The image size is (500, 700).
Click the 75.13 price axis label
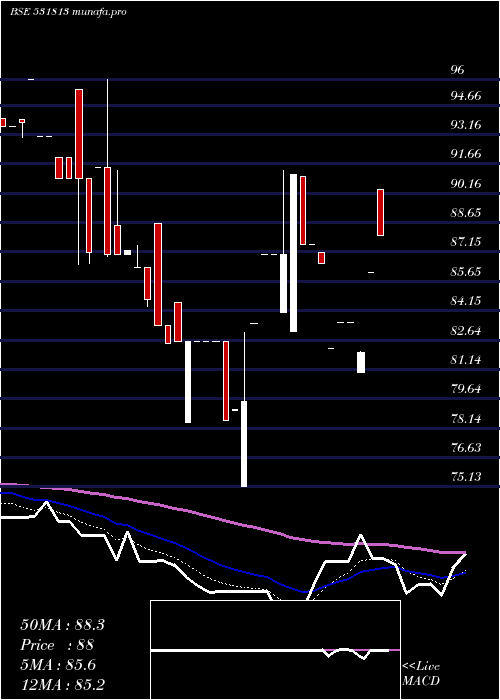coord(466,477)
